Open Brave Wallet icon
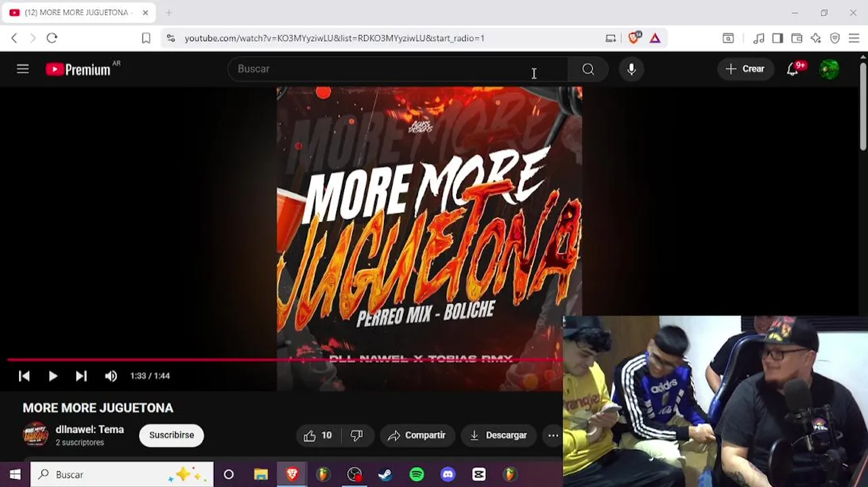The width and height of the screenshot is (868, 487). coord(796,39)
